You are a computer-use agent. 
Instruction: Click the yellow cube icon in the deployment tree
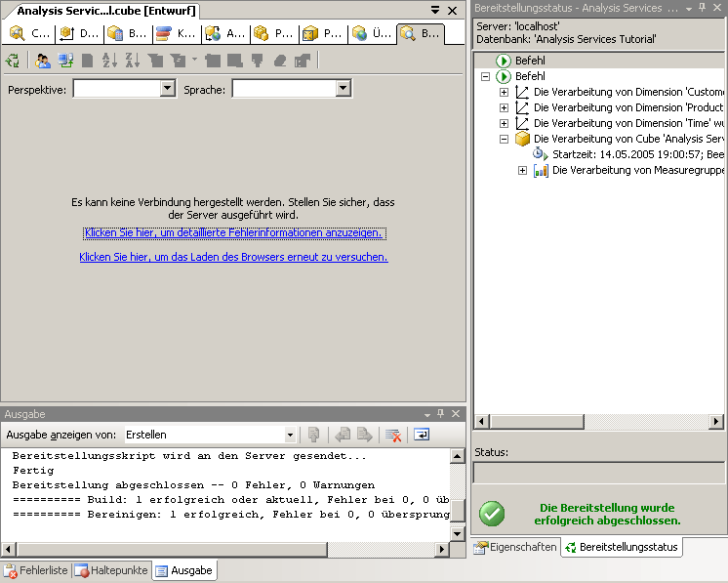[x=522, y=139]
